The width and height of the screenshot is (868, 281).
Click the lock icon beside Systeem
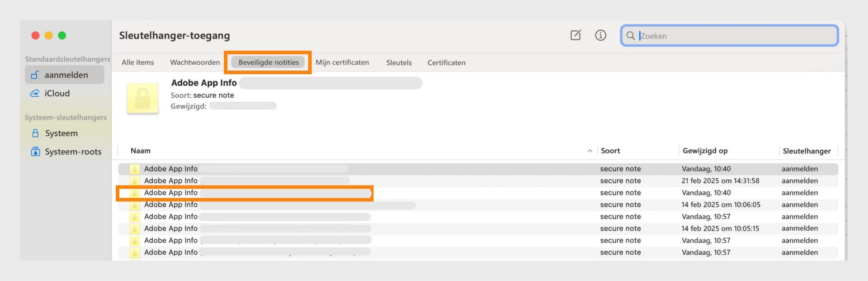(35, 133)
